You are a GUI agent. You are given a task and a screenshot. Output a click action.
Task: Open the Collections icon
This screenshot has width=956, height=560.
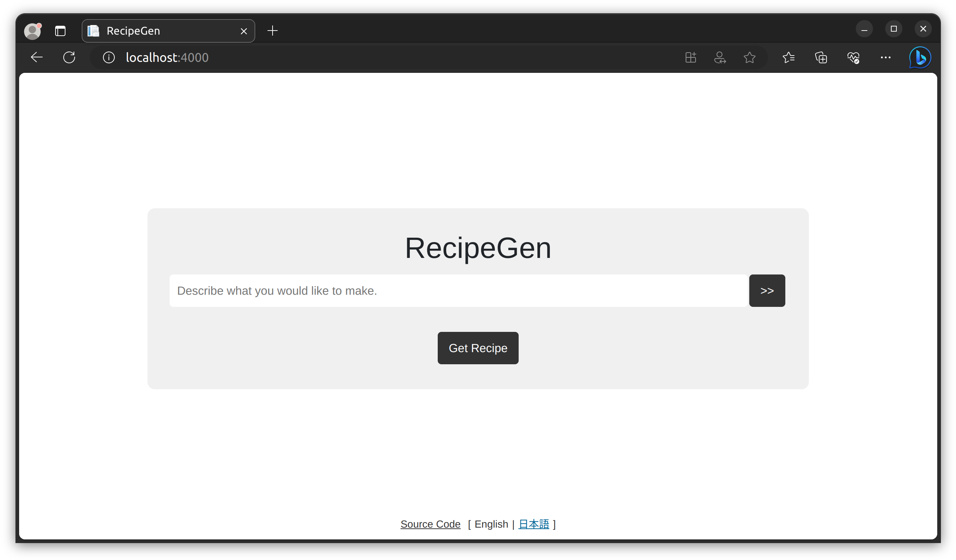point(821,58)
